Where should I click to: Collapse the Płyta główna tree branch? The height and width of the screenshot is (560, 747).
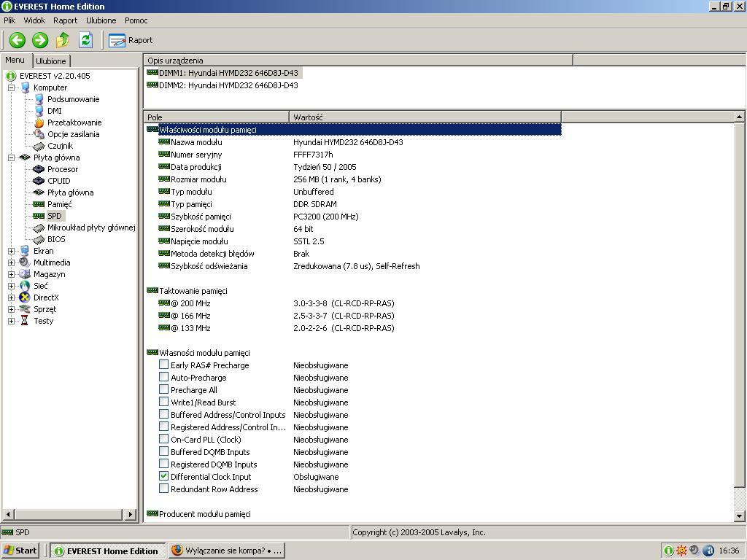click(x=12, y=157)
